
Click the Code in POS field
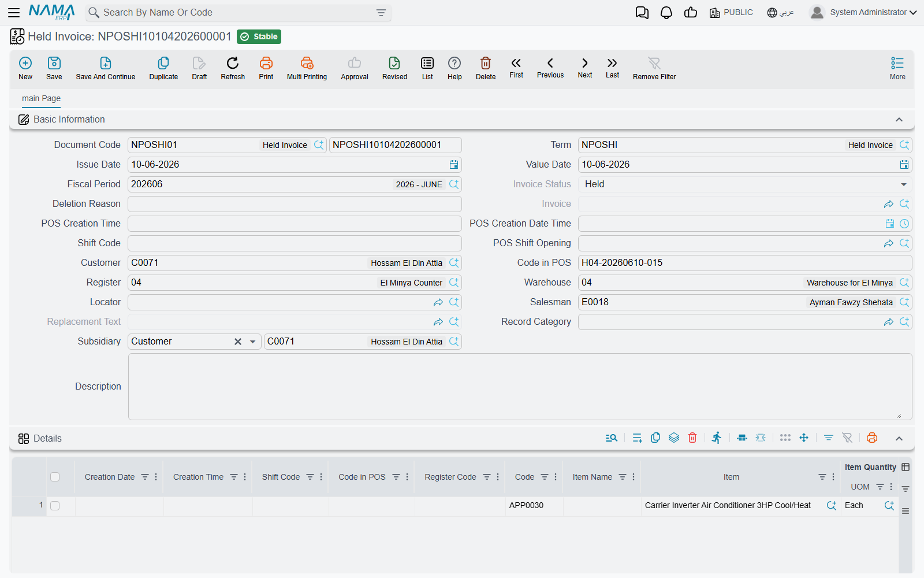pos(745,263)
